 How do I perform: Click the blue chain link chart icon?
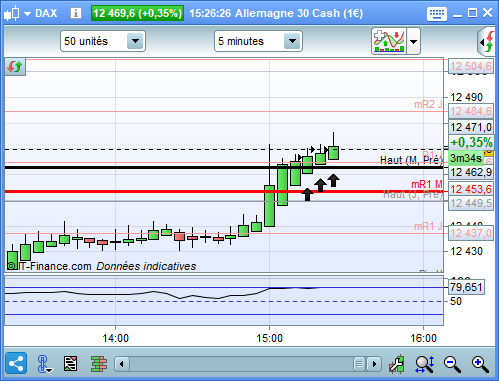[44, 363]
